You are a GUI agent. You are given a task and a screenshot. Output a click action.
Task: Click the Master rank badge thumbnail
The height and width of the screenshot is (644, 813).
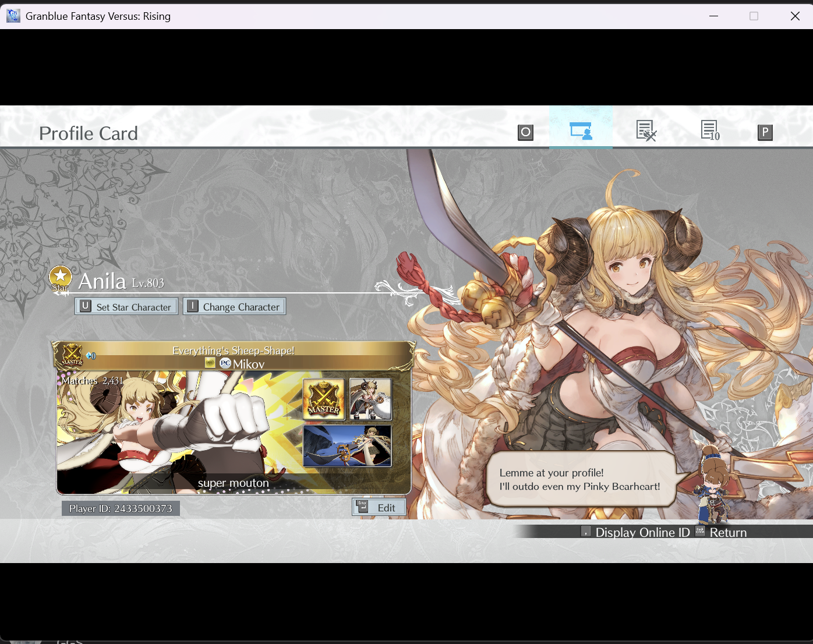click(x=324, y=399)
